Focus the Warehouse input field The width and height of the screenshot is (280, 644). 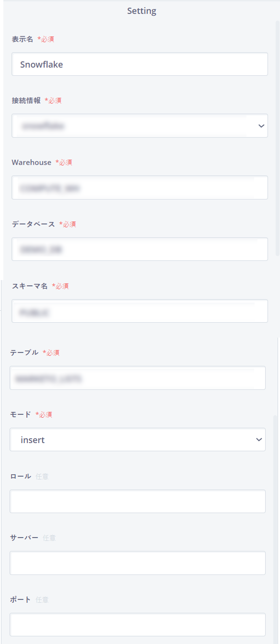[x=140, y=187]
